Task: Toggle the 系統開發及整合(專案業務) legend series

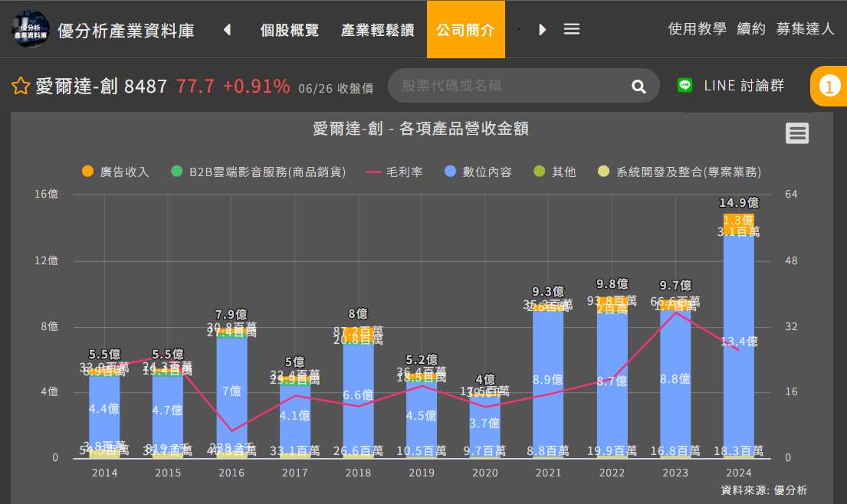Action: coord(680,172)
